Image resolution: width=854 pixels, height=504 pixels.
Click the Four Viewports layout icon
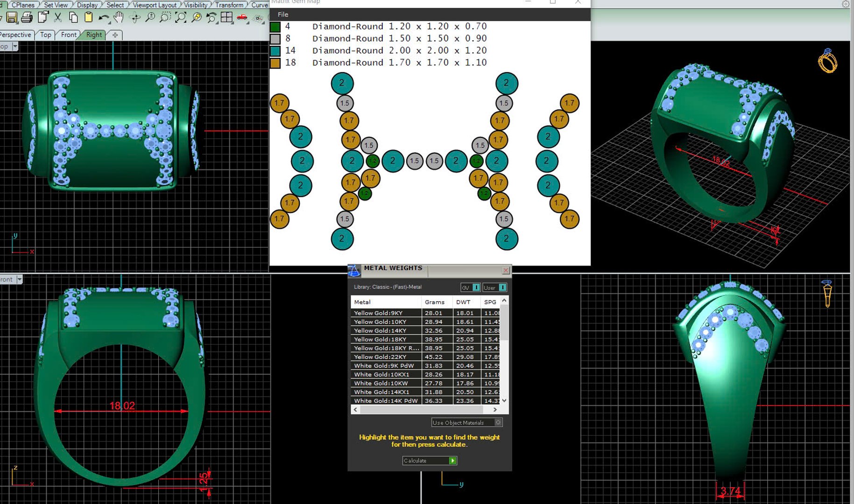tap(227, 17)
